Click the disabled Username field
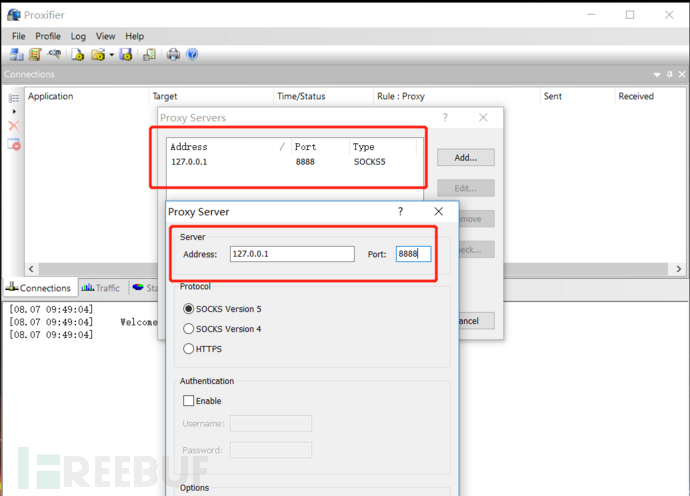This screenshot has height=496, width=690. tap(271, 423)
